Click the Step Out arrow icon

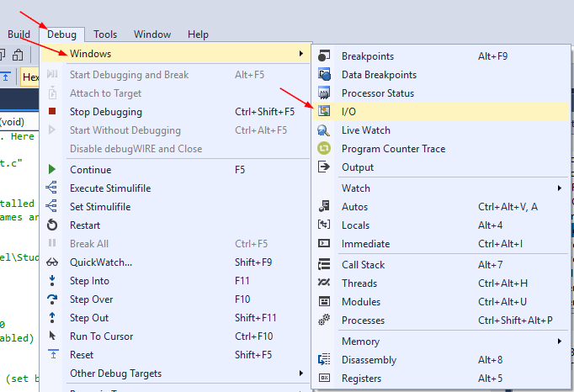(52, 317)
